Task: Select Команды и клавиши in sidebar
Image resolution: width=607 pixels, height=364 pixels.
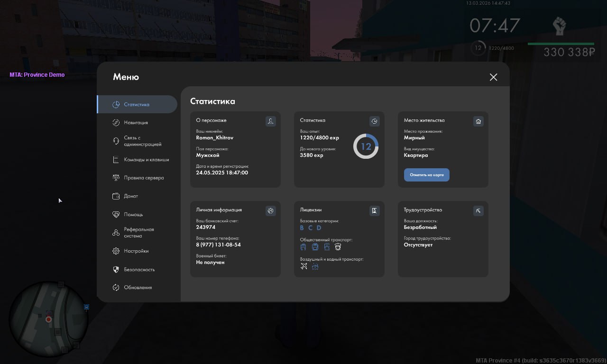Action: tap(146, 160)
